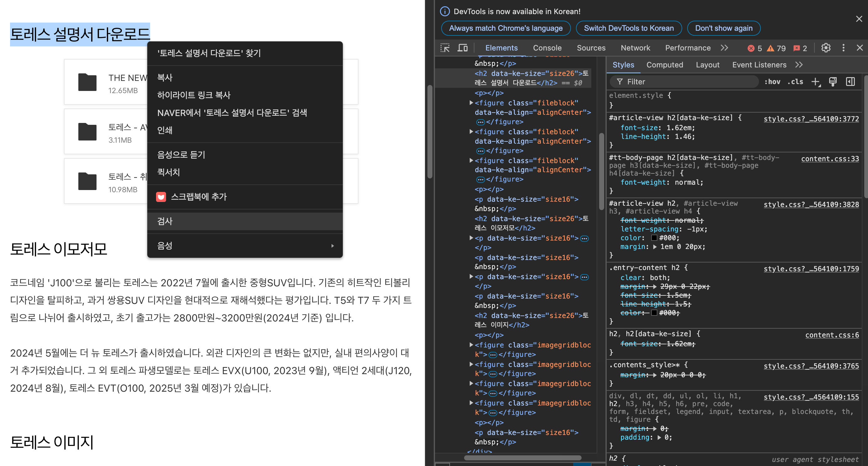Click the 10.98MB file folder icon

point(87,181)
